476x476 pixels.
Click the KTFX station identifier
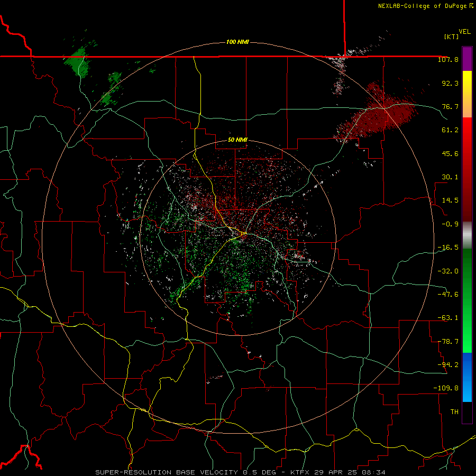pos(300,472)
